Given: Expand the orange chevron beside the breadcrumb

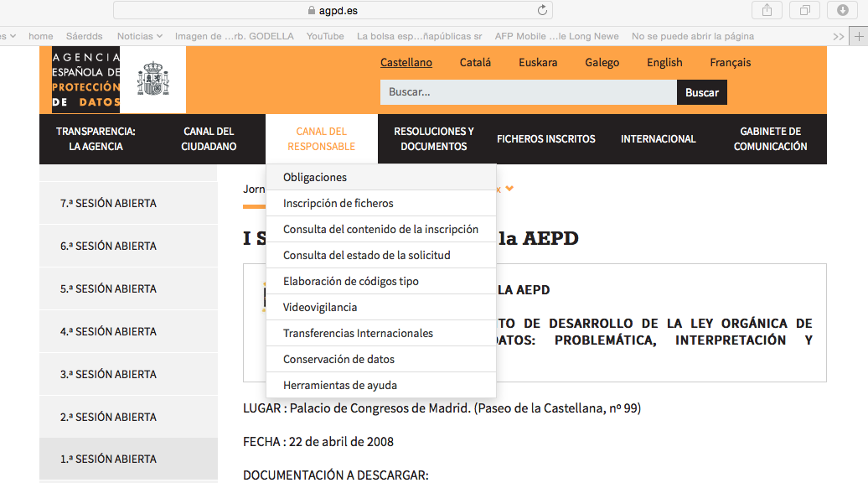Looking at the screenshot, I should [509, 189].
